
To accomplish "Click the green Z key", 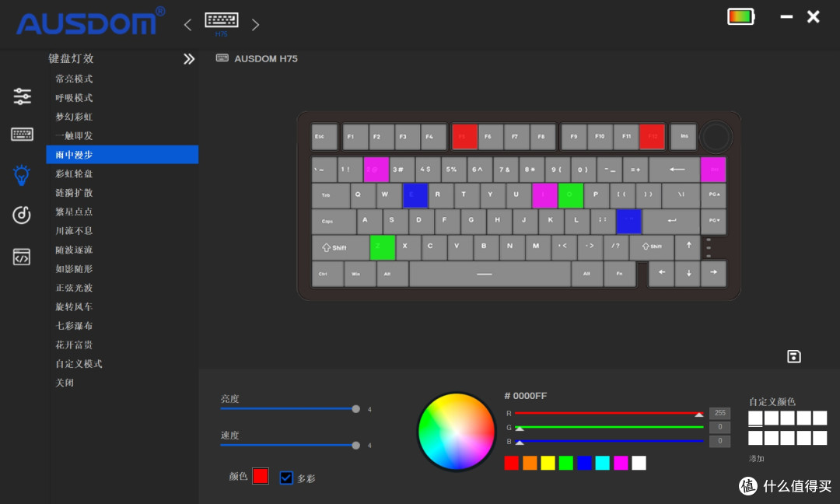I will click(x=383, y=247).
